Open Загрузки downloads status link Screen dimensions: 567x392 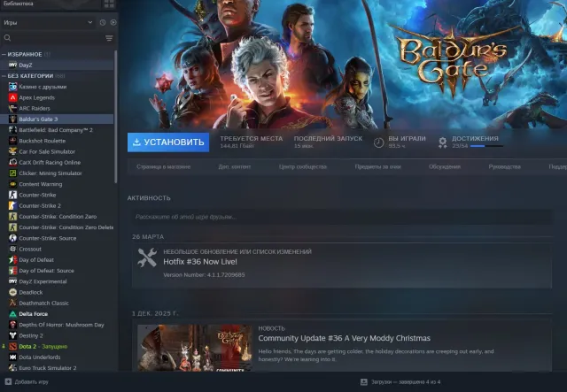(x=400, y=382)
